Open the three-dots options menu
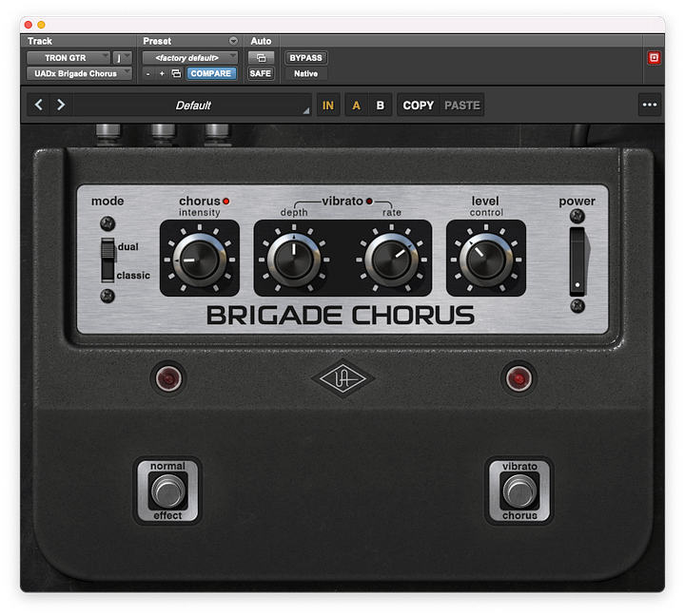The image size is (685, 616). pyautogui.click(x=650, y=105)
